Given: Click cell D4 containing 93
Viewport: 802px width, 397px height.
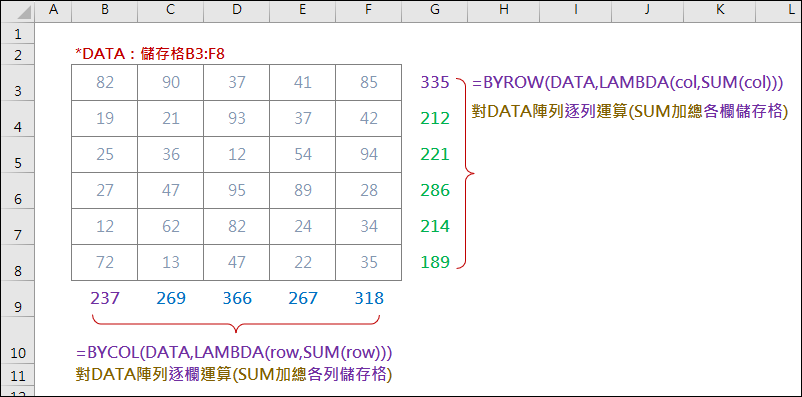Looking at the screenshot, I should click(236, 119).
